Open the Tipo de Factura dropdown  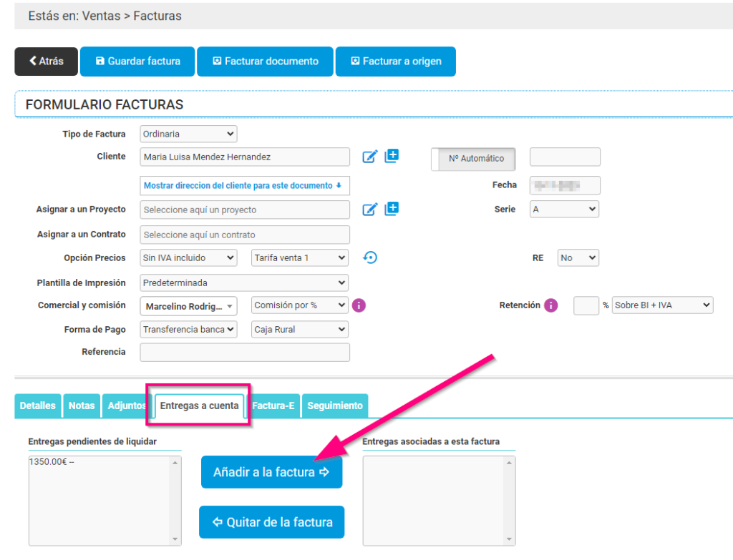point(188,134)
